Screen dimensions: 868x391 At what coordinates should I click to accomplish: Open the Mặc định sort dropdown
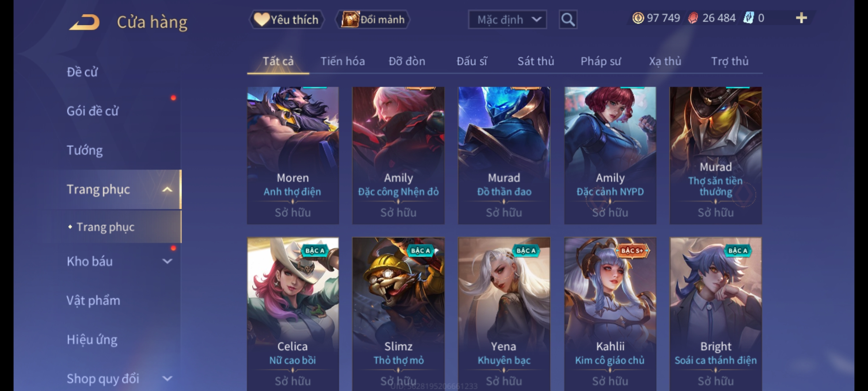pos(507,20)
